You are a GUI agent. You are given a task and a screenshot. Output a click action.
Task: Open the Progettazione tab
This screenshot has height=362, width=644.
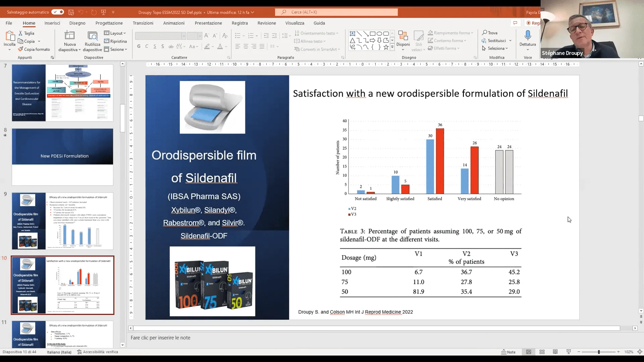click(109, 23)
